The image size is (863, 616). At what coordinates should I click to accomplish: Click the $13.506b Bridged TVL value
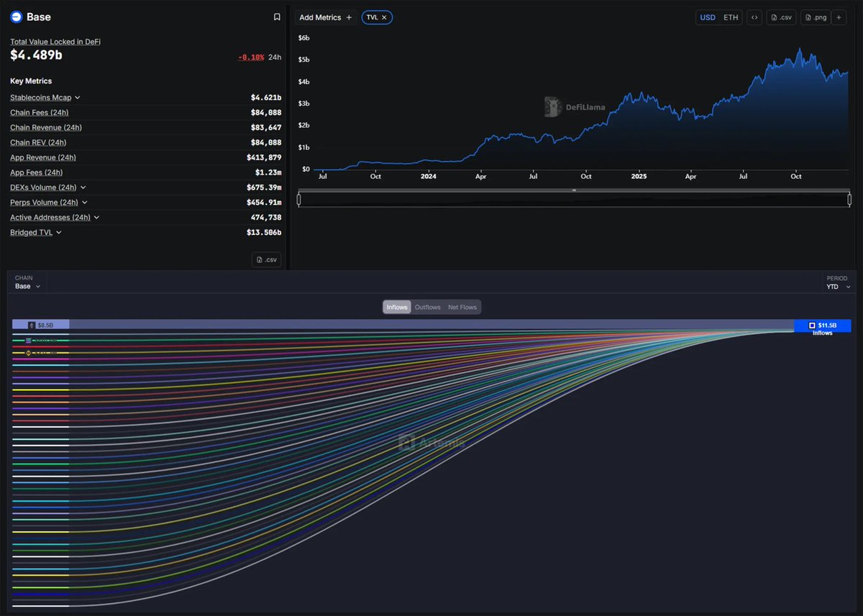(x=262, y=233)
